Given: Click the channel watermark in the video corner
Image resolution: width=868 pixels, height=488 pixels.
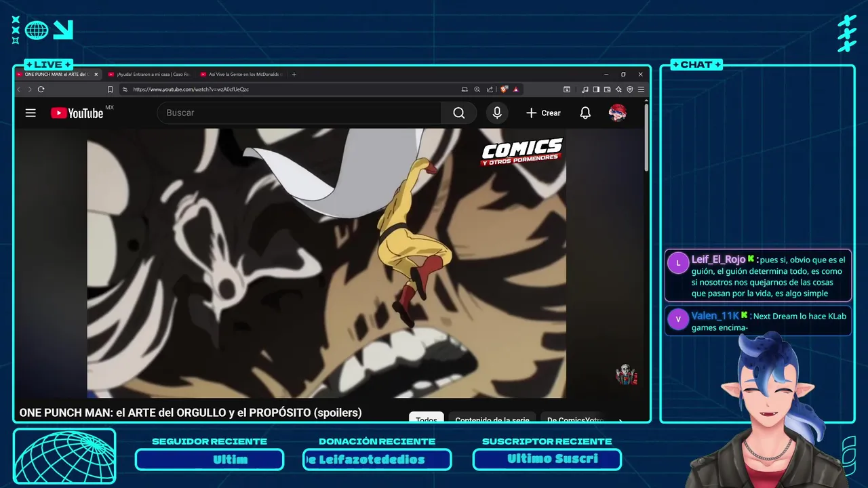Looking at the screenshot, I should (626, 374).
